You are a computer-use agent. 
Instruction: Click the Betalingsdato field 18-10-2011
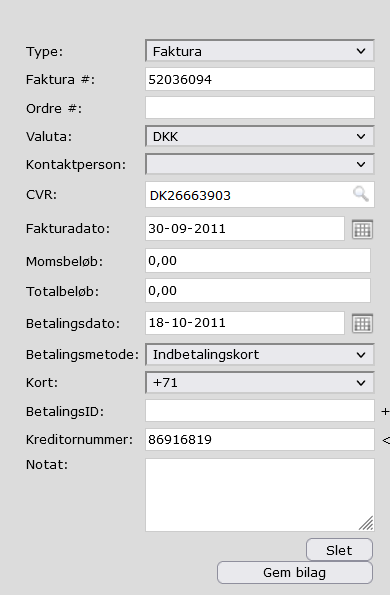[245, 323]
